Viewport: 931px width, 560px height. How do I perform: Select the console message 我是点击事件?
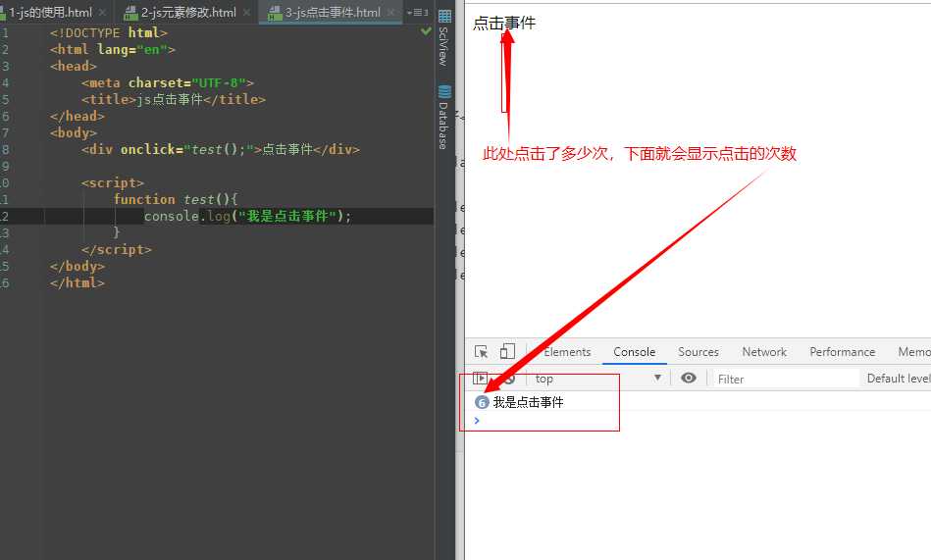click(528, 403)
